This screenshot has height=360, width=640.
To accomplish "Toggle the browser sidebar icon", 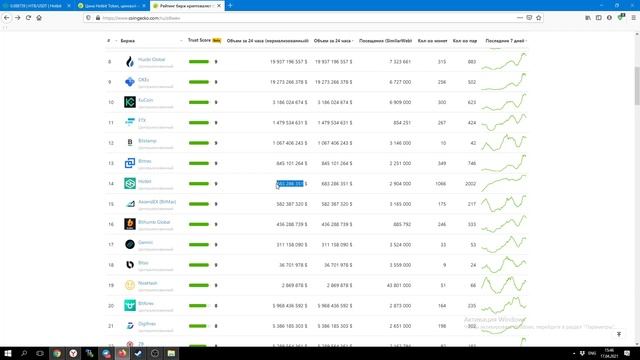I will (598, 18).
